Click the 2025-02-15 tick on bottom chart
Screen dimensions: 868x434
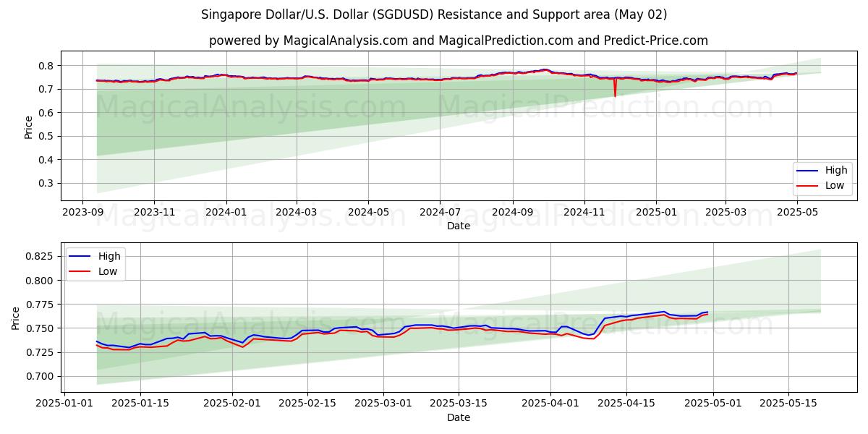307,404
